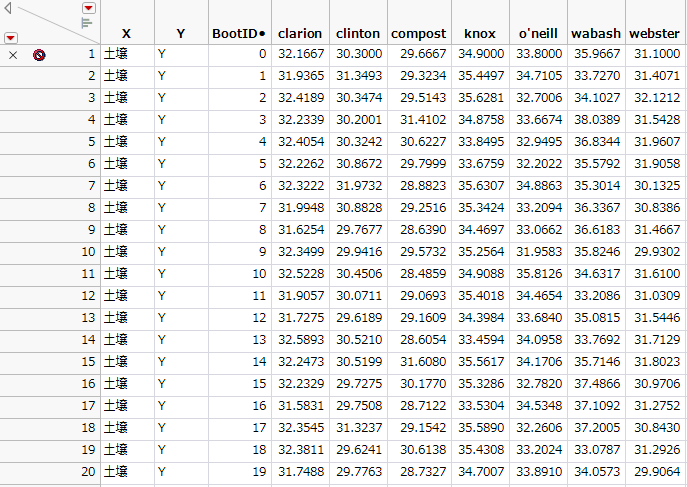Click clarion value 32.2473

click(301, 362)
